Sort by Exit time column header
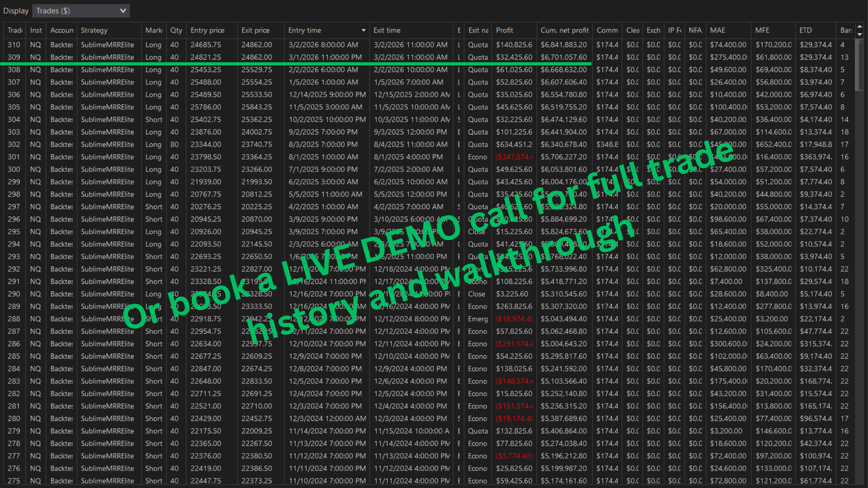This screenshot has height=488, width=868. tap(387, 30)
